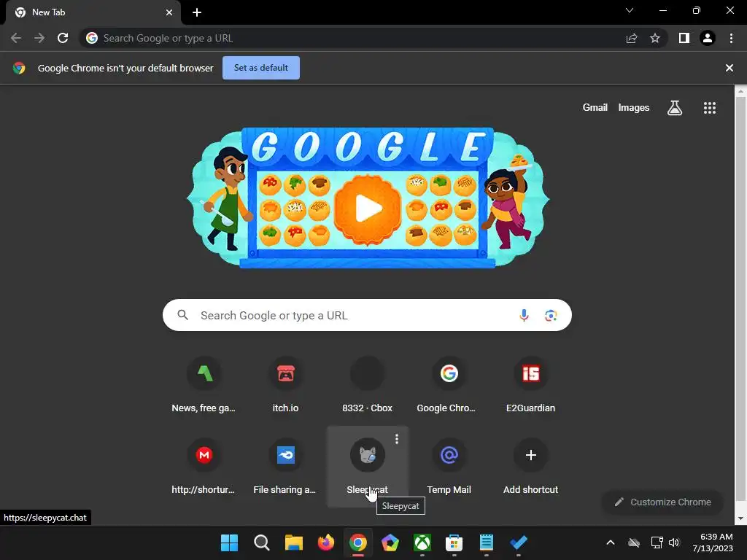Image resolution: width=747 pixels, height=560 pixels.
Task: Click the search magnifier inside search box
Action: click(x=183, y=315)
